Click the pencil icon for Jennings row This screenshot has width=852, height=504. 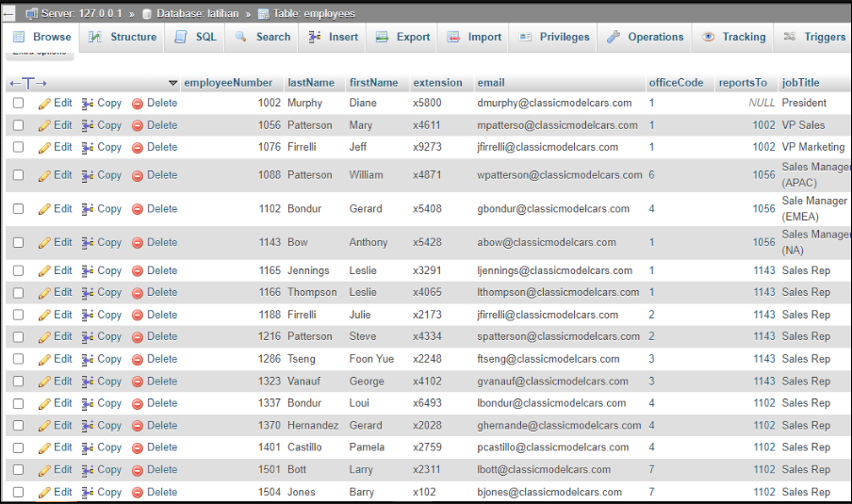44,271
